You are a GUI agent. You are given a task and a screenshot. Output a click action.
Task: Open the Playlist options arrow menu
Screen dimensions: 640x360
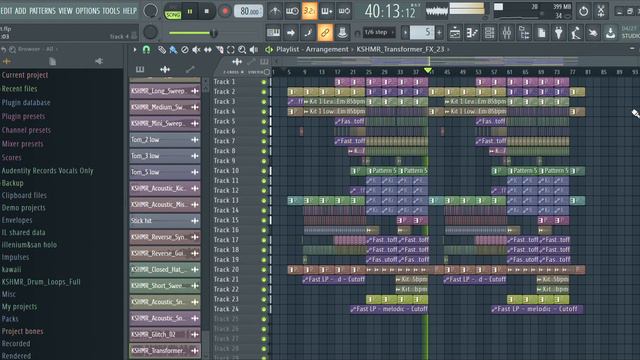[135, 50]
